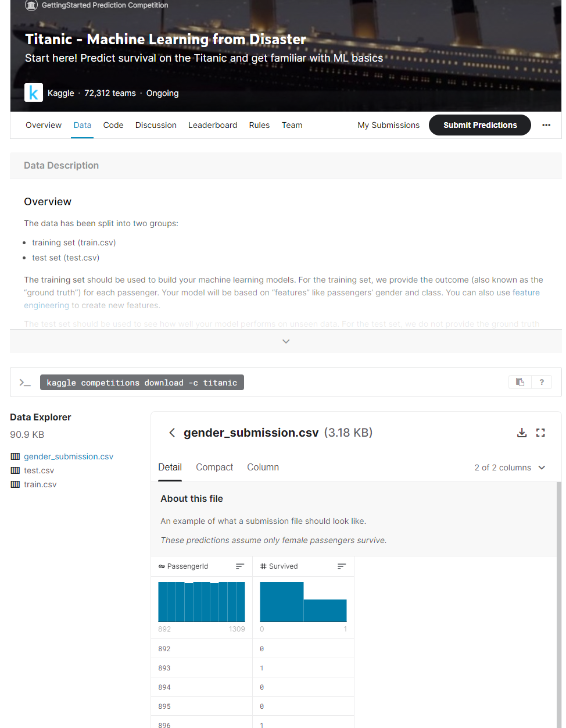The image size is (566, 728).
Task: Click Submit Predictions button
Action: [480, 125]
